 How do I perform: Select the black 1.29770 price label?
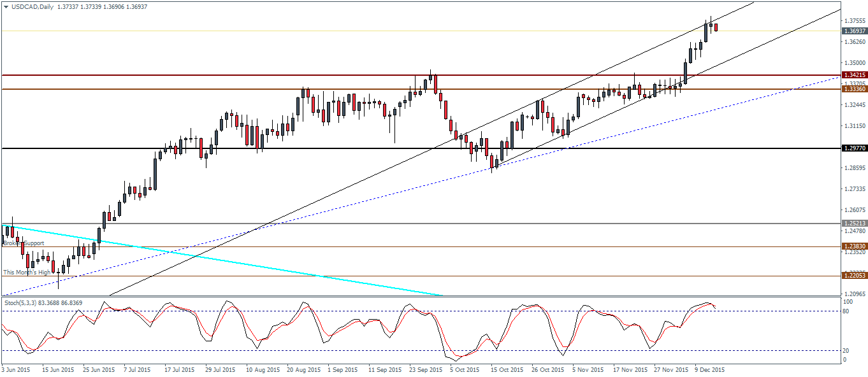pos(854,148)
